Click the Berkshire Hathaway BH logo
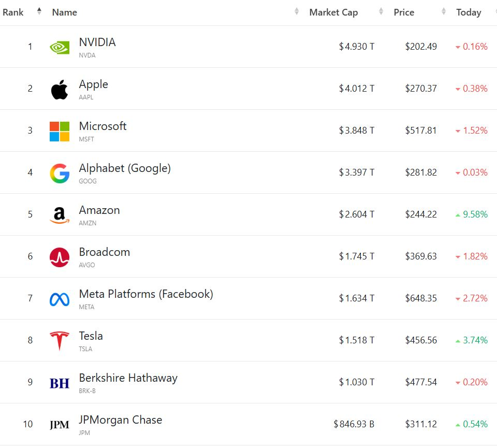Screen dimensions: 497x448 [x=60, y=383]
